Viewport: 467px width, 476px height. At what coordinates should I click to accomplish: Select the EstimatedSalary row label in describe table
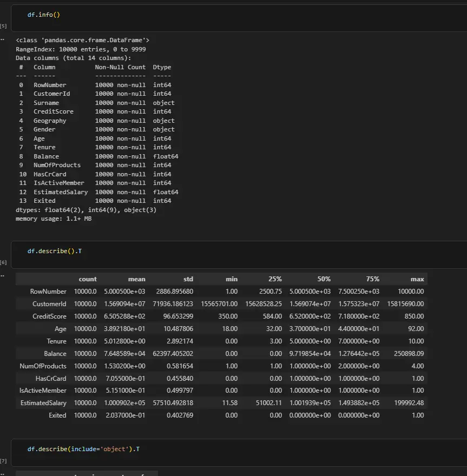click(x=43, y=403)
